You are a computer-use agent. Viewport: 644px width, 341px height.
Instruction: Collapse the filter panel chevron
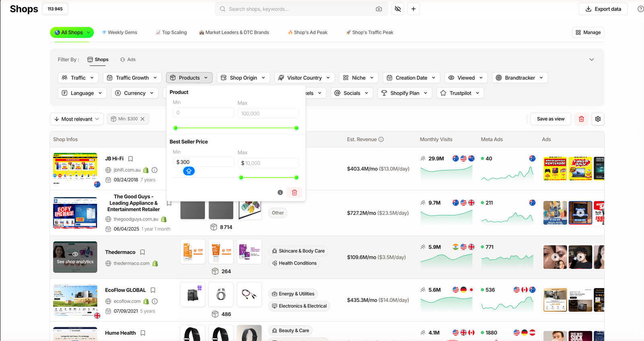click(x=591, y=60)
